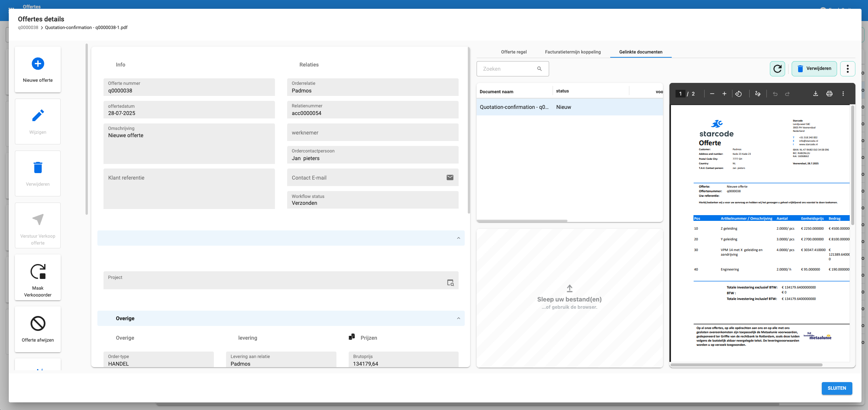This screenshot has height=410, width=868.
Task: Open the PDF viewer more-actions menu
Action: tap(843, 94)
